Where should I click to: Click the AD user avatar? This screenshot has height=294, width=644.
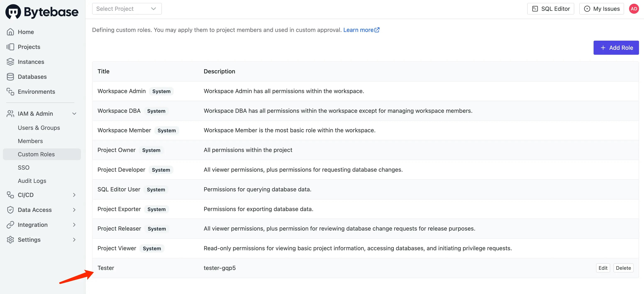634,9
